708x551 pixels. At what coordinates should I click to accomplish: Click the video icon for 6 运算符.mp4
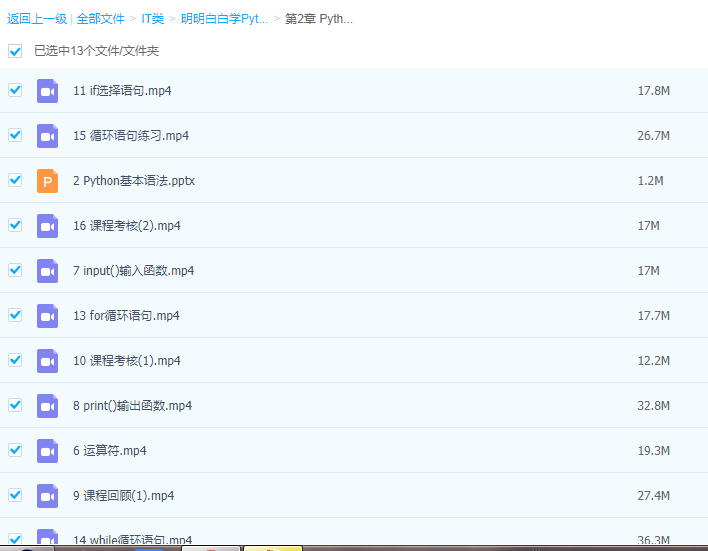(48, 451)
